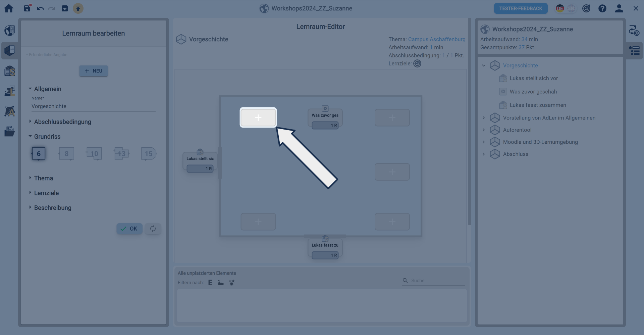The width and height of the screenshot is (644, 335).
Task: Confirm with the OK button
Action: pos(129,229)
